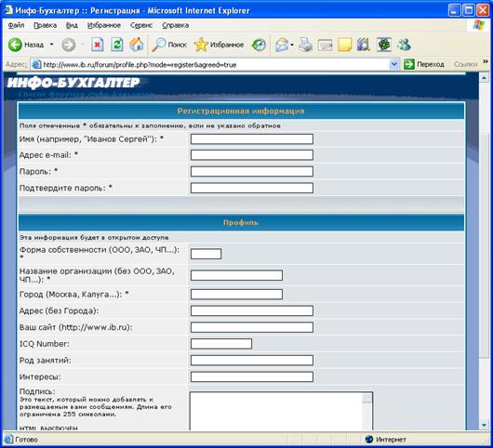
Task: Click the title bar page icon
Action: pyautogui.click(x=8, y=10)
